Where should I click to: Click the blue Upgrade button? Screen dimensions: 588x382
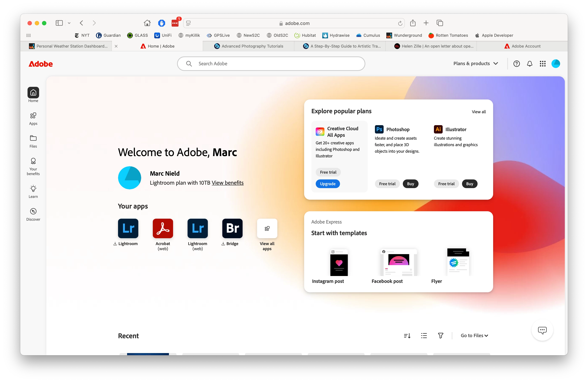[x=328, y=184]
